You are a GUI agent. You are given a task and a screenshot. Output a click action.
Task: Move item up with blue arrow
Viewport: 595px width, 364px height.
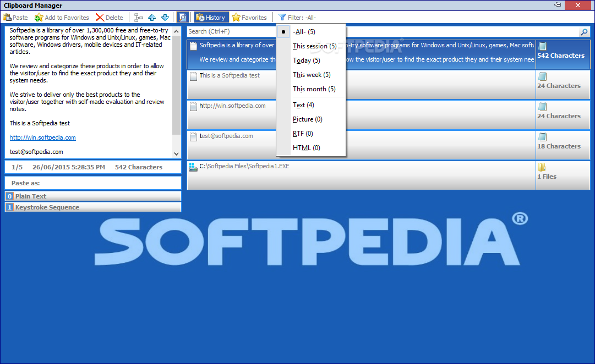pos(152,18)
